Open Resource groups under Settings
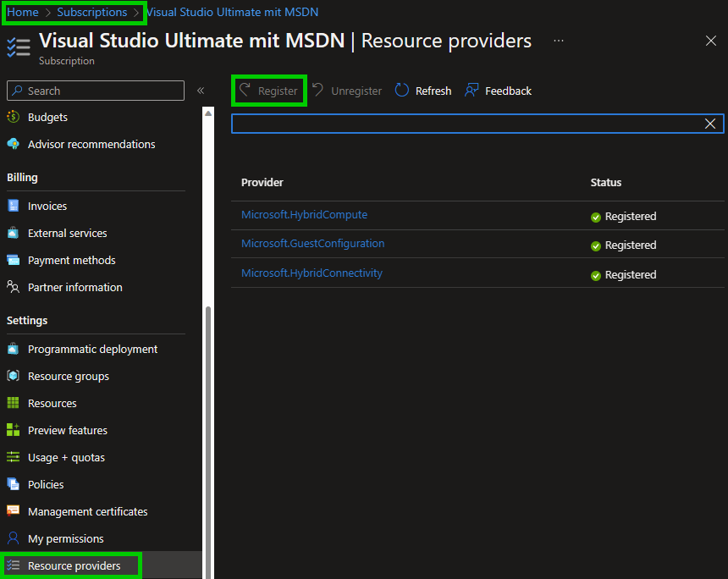728x579 pixels. pos(69,376)
